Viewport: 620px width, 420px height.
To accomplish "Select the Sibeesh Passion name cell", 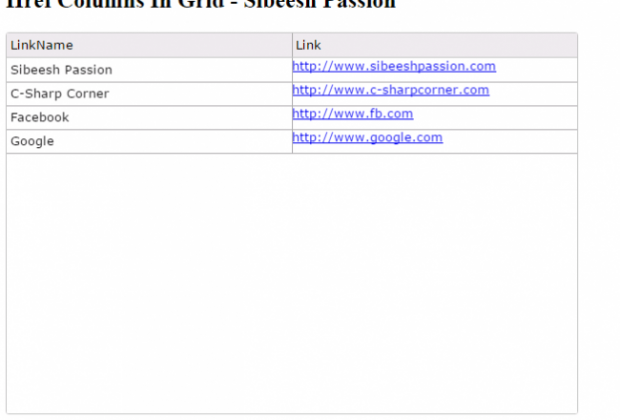I will [x=61, y=70].
